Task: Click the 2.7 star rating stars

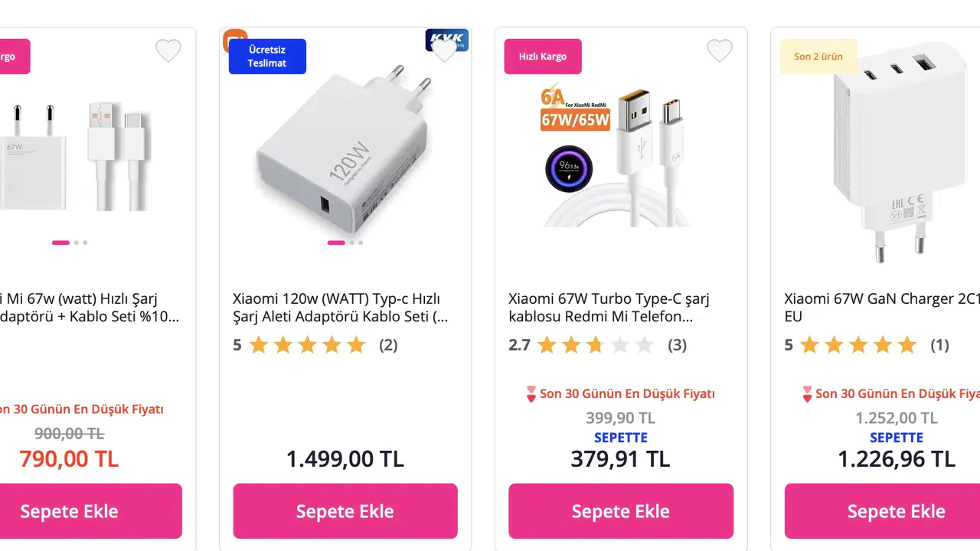Action: click(x=596, y=345)
